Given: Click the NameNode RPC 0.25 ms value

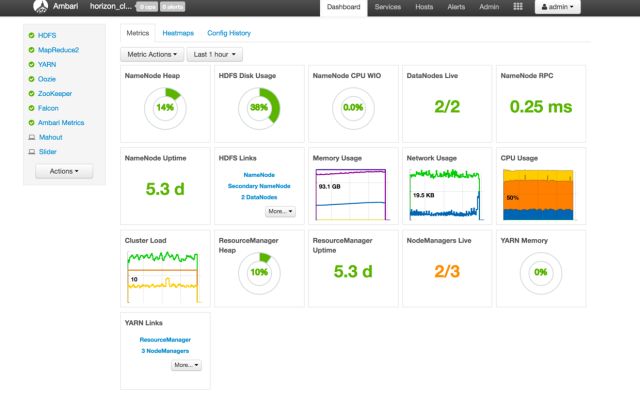Looking at the screenshot, I should [x=541, y=107].
